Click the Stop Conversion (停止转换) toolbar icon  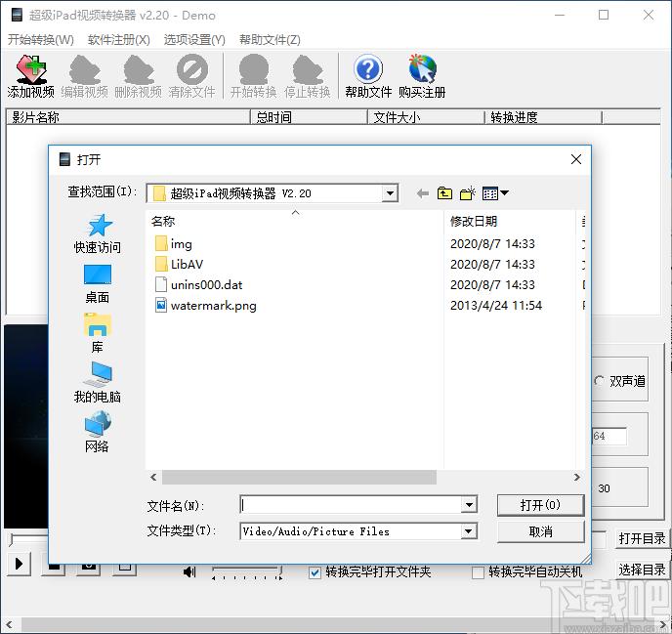[x=308, y=76]
